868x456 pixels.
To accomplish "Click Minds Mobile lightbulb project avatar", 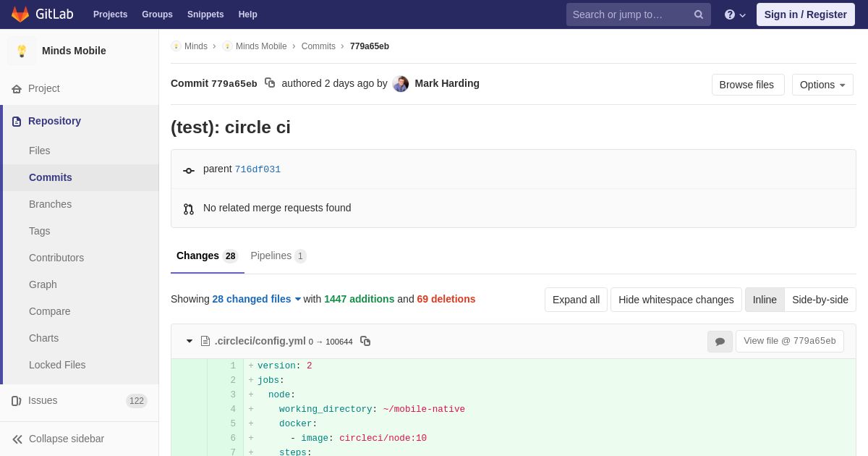I will (x=22, y=51).
